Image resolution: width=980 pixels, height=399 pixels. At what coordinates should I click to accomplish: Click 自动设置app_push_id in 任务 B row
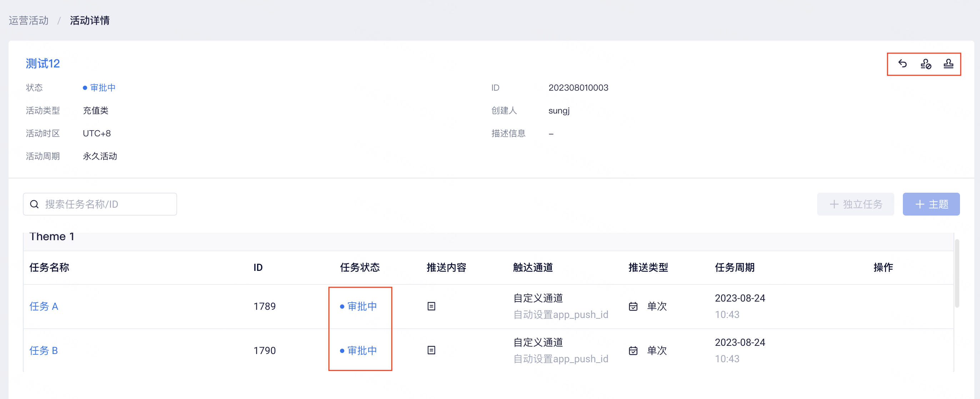(561, 359)
